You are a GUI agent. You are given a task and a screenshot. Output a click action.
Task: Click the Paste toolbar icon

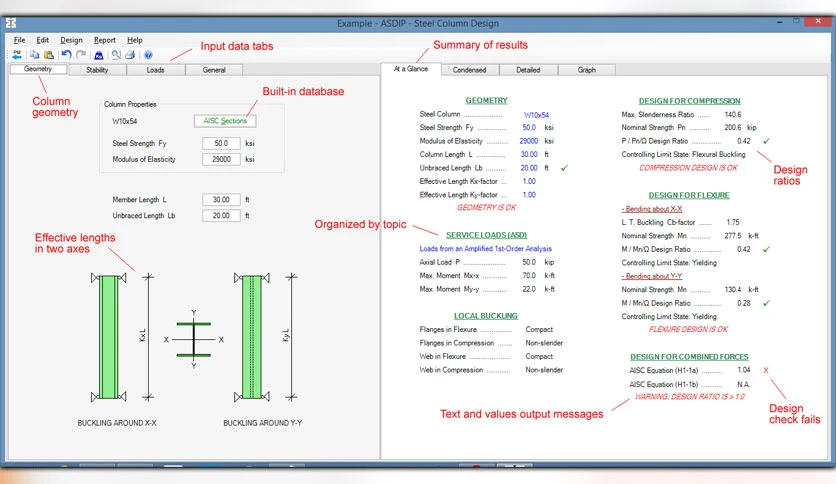click(49, 54)
